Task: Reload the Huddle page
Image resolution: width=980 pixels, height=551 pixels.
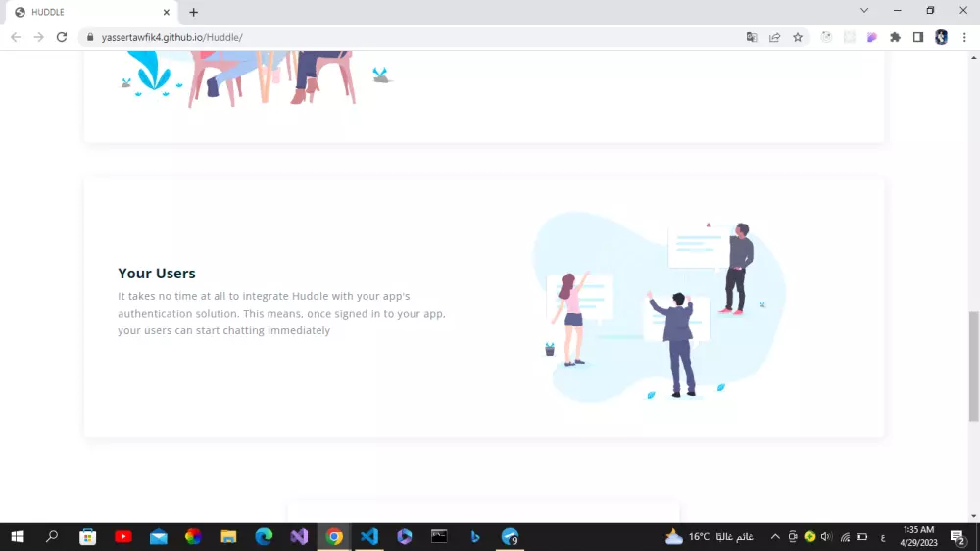Action: [x=61, y=37]
